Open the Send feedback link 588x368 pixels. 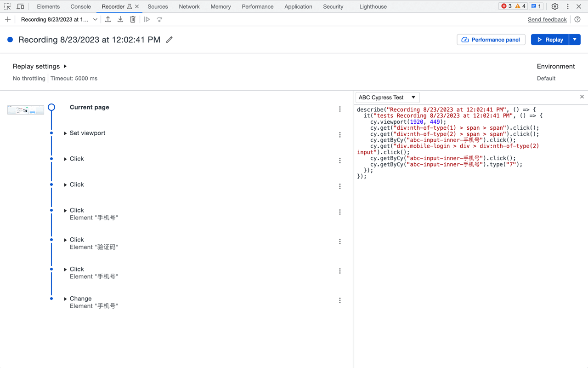(547, 19)
